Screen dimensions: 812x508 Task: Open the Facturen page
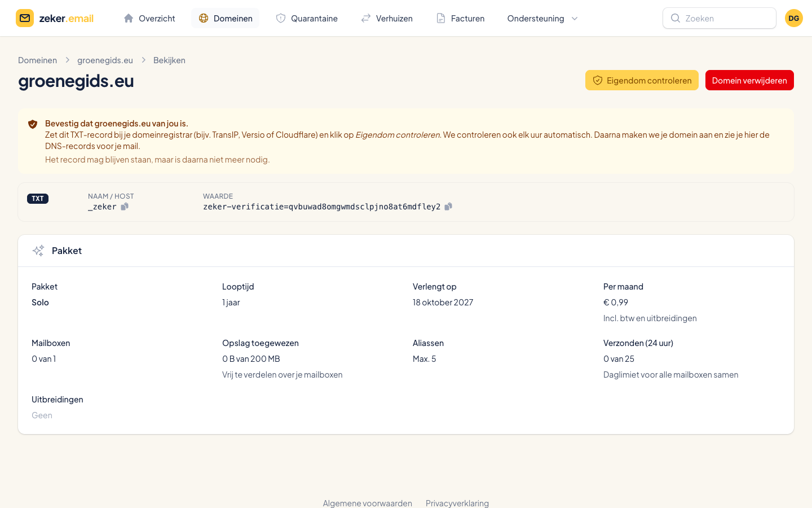tap(460, 18)
